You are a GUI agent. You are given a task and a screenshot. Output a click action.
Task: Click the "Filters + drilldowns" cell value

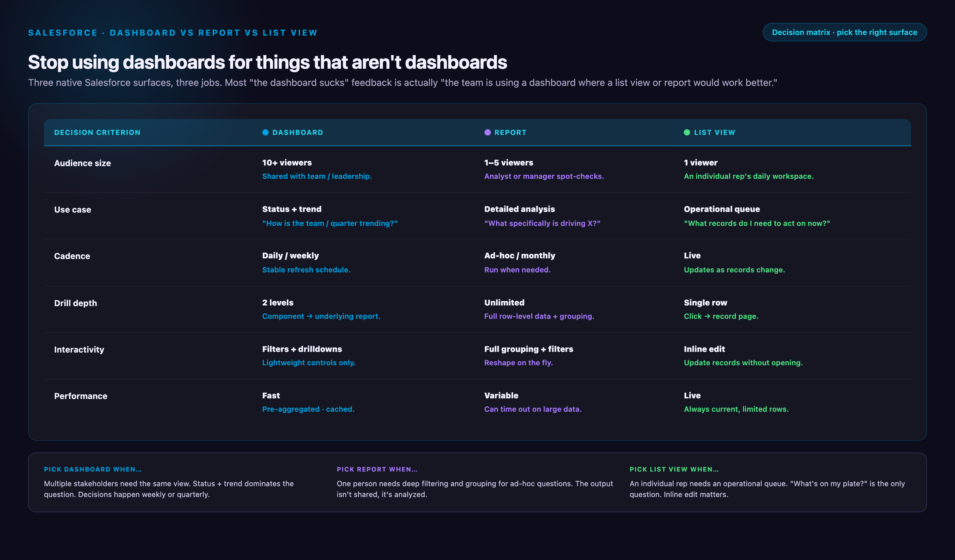click(x=302, y=349)
